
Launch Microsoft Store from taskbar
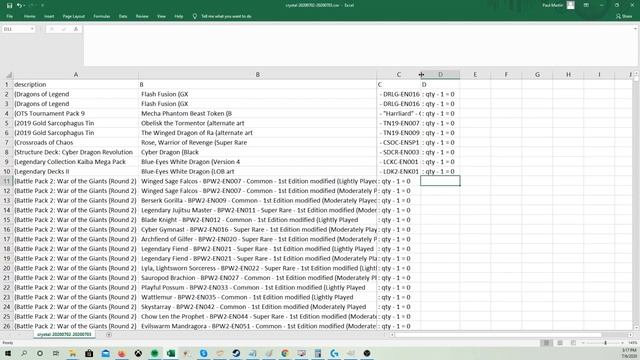(89, 353)
